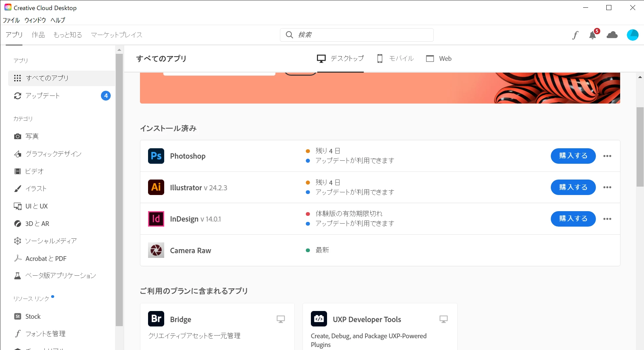Click the Photoshop app name
644x350 pixels.
point(188,156)
